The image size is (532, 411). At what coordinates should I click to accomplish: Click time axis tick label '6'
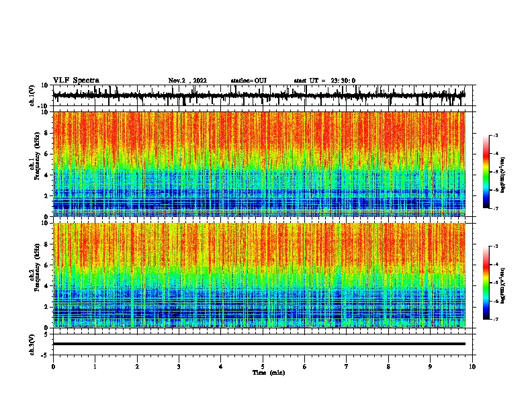tap(304, 367)
